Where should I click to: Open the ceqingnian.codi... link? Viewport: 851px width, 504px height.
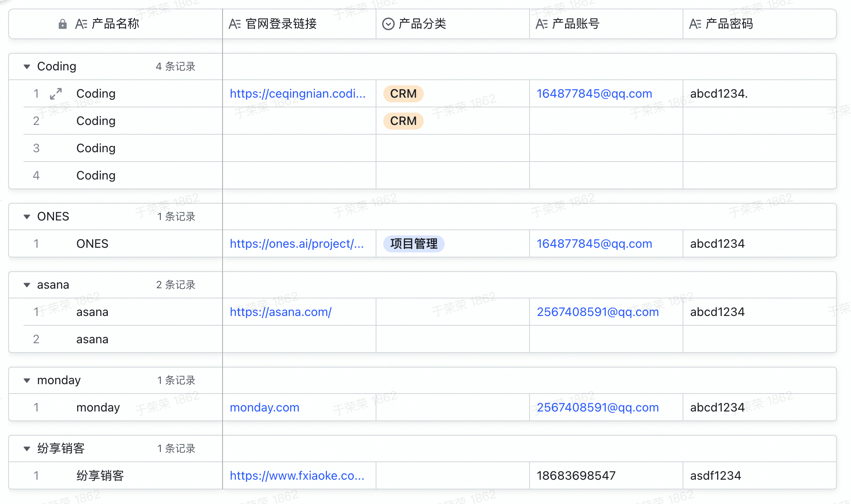pos(298,94)
